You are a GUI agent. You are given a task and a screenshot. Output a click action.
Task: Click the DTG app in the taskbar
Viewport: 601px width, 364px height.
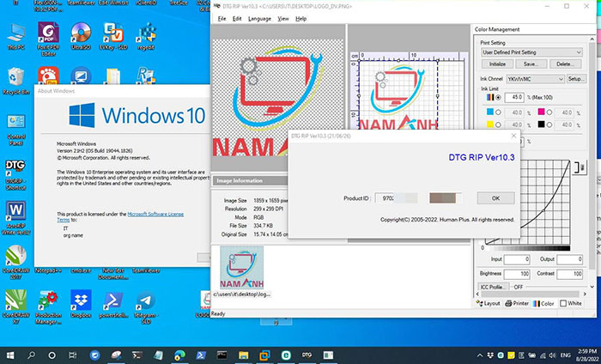(x=307, y=353)
